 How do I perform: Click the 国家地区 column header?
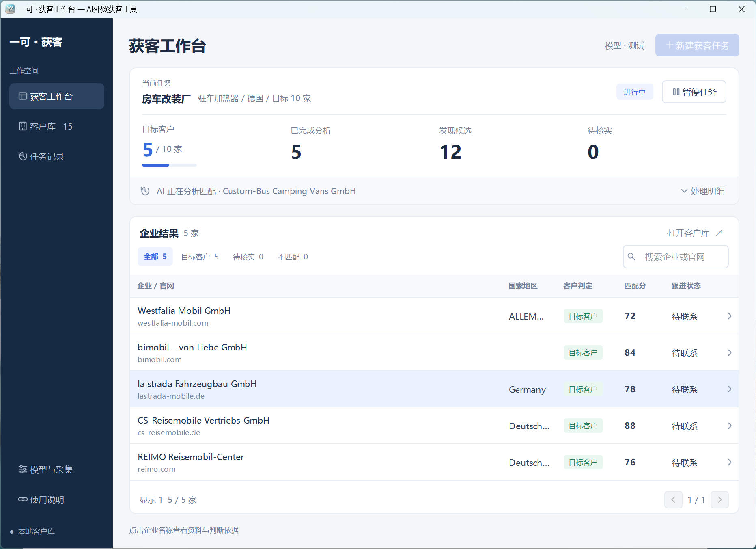[x=523, y=286]
